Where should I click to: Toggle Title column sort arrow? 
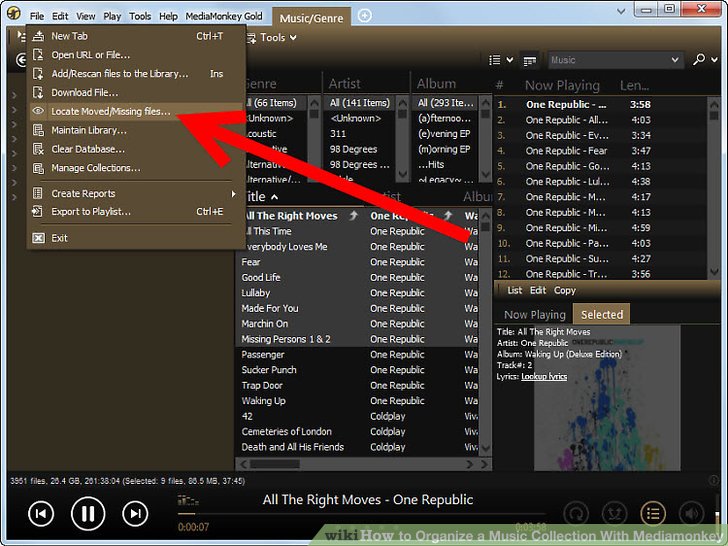(x=274, y=197)
